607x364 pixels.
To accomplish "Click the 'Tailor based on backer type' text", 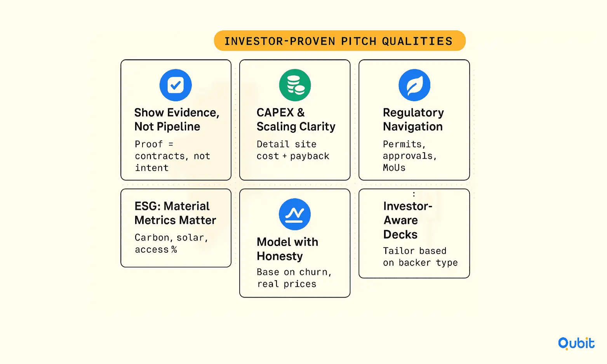I will coord(420,257).
